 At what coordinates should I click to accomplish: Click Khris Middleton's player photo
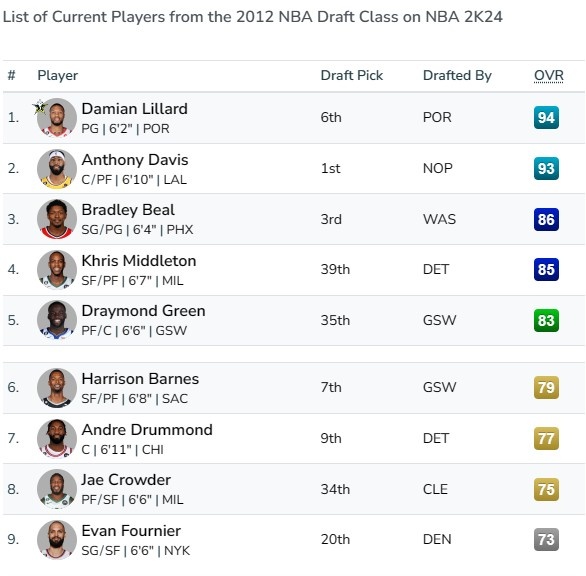(x=57, y=270)
